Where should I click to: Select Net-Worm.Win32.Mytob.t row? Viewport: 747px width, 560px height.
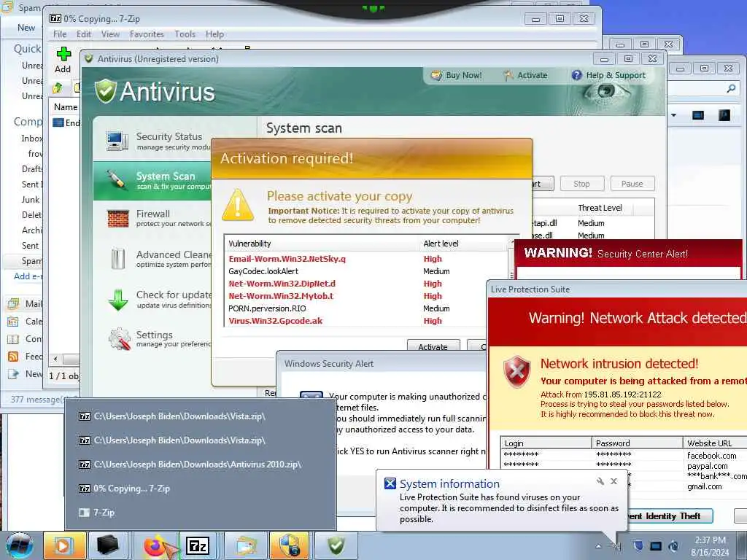367,296
